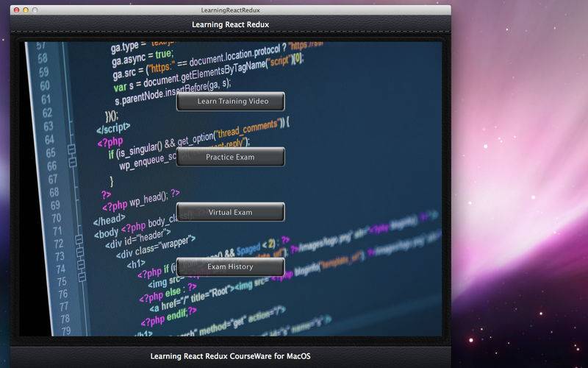This screenshot has width=588, height=368.
Task: Launch the Virtual Exam
Action: [x=230, y=212]
